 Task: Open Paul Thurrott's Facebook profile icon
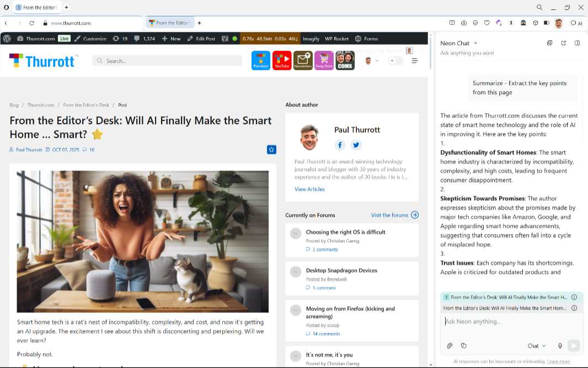click(340, 145)
